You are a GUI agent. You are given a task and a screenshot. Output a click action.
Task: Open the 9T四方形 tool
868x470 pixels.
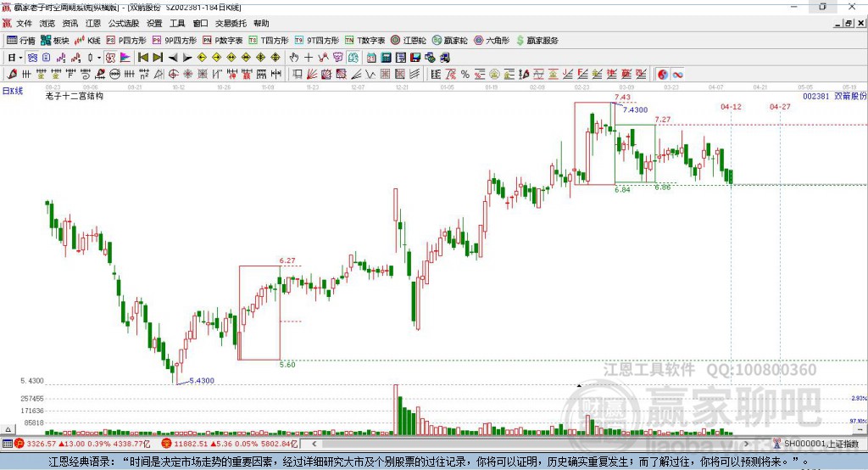317,41
